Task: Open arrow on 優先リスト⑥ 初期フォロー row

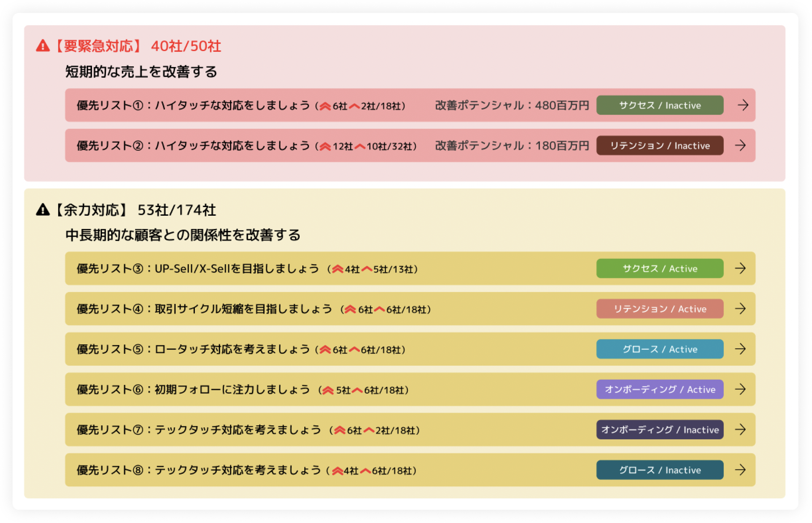Action: tap(740, 389)
